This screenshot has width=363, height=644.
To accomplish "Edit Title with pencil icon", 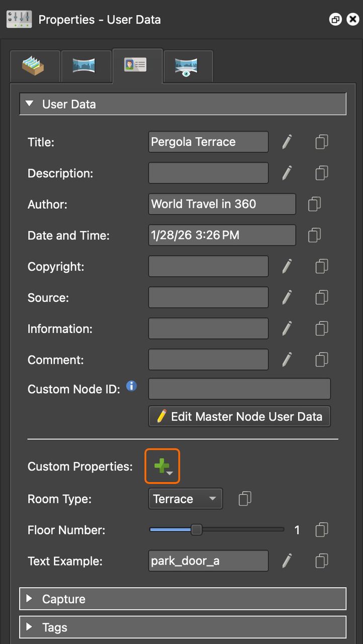I will click(287, 142).
